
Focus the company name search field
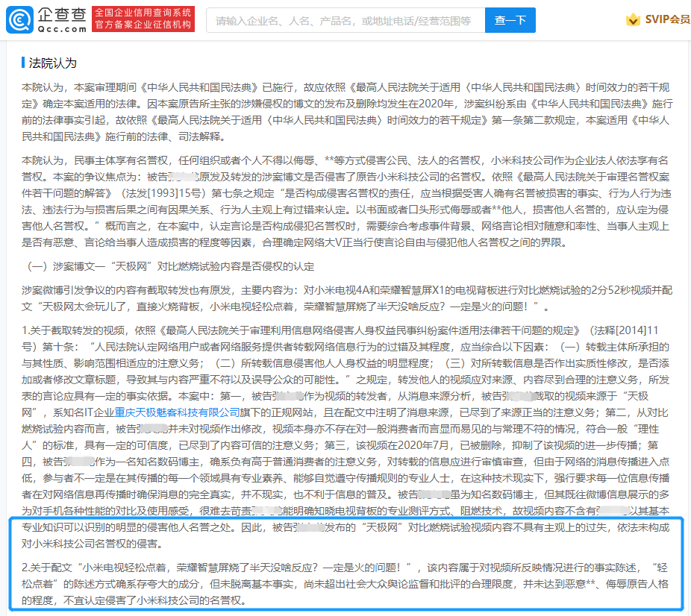pos(345,20)
